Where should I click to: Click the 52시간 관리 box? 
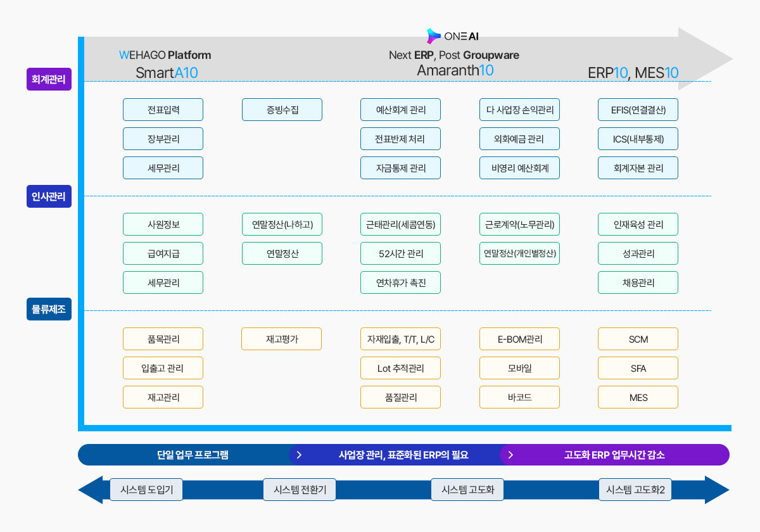coord(400,253)
